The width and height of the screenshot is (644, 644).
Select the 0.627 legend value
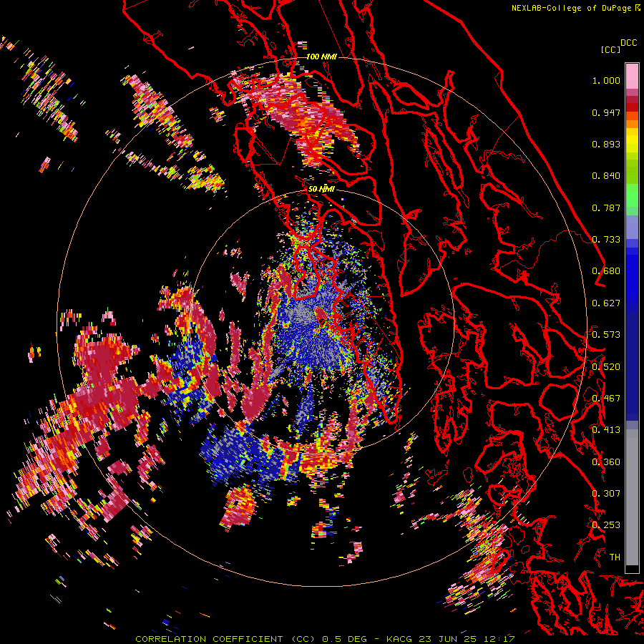pyautogui.click(x=606, y=303)
